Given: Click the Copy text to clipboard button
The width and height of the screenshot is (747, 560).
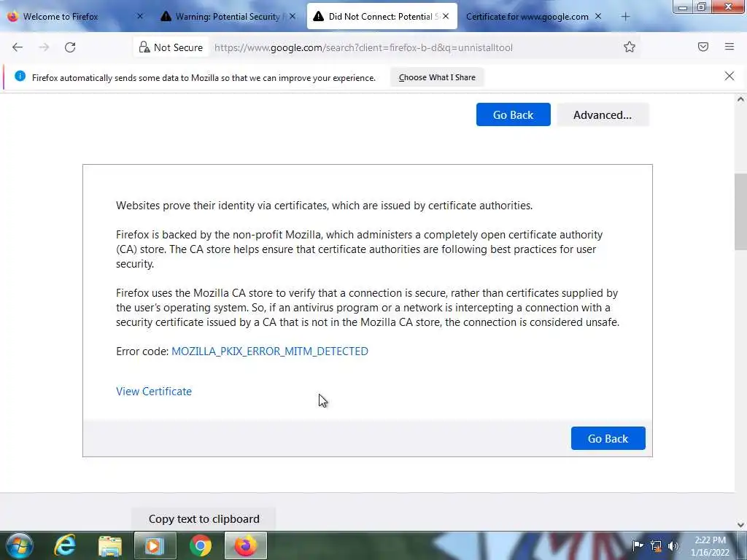Looking at the screenshot, I should point(204,519).
